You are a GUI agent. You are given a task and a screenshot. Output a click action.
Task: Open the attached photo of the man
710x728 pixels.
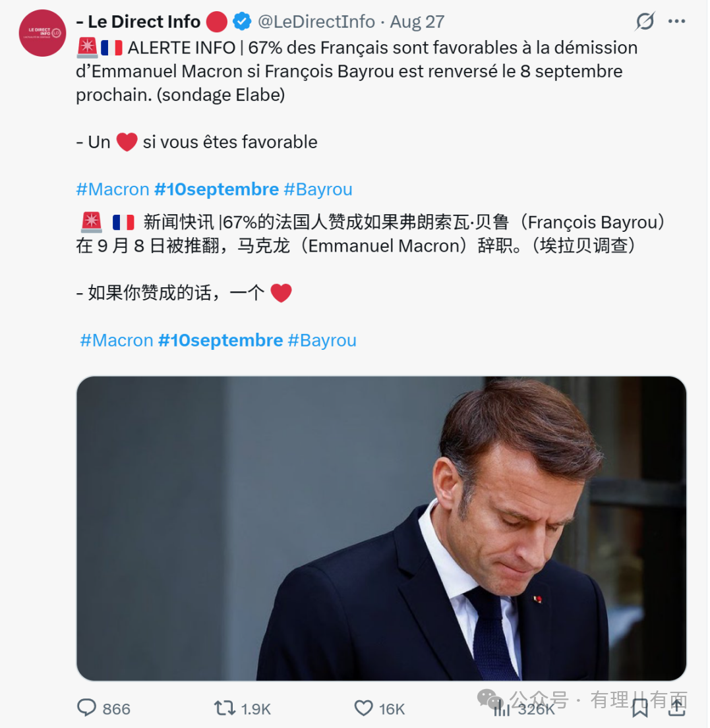pyautogui.click(x=381, y=528)
